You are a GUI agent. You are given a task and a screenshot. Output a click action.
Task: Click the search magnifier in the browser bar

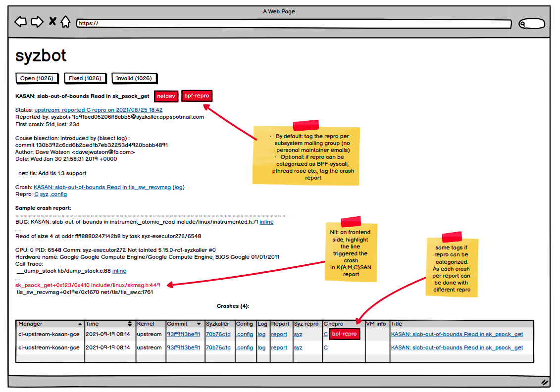(522, 24)
